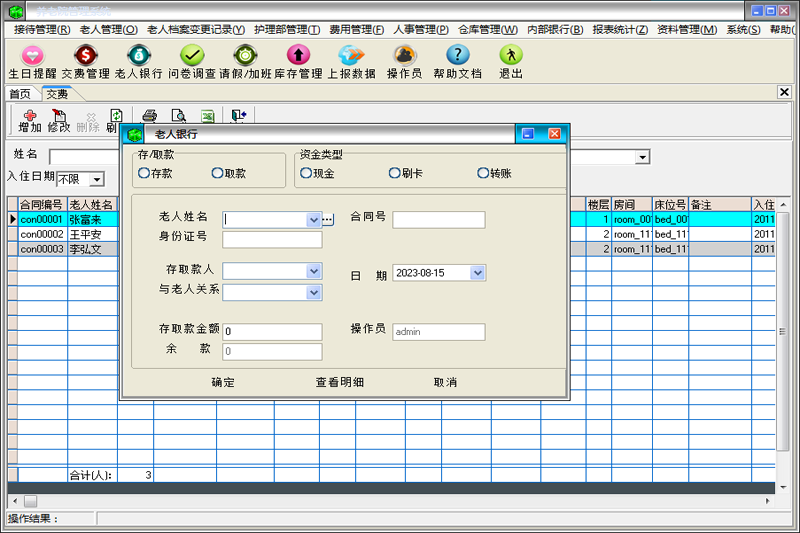Open the 人事管理(P) menu
The image size is (800, 533).
(420, 30)
